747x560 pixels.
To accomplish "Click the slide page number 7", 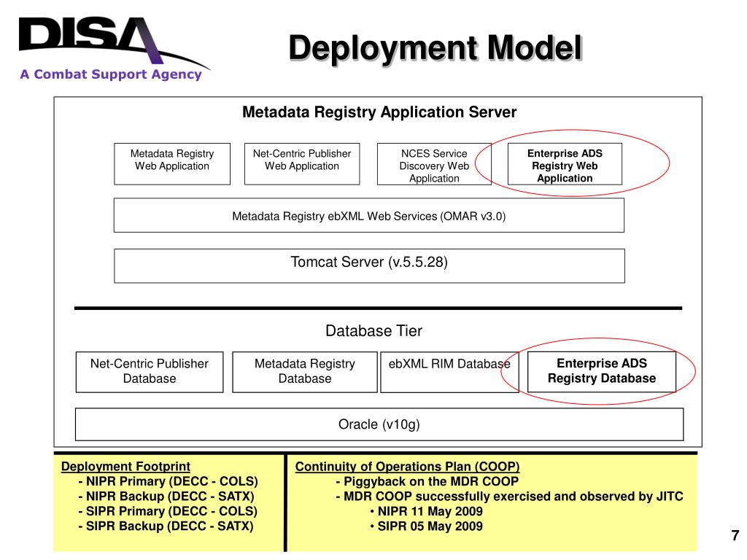I will click(x=735, y=535).
